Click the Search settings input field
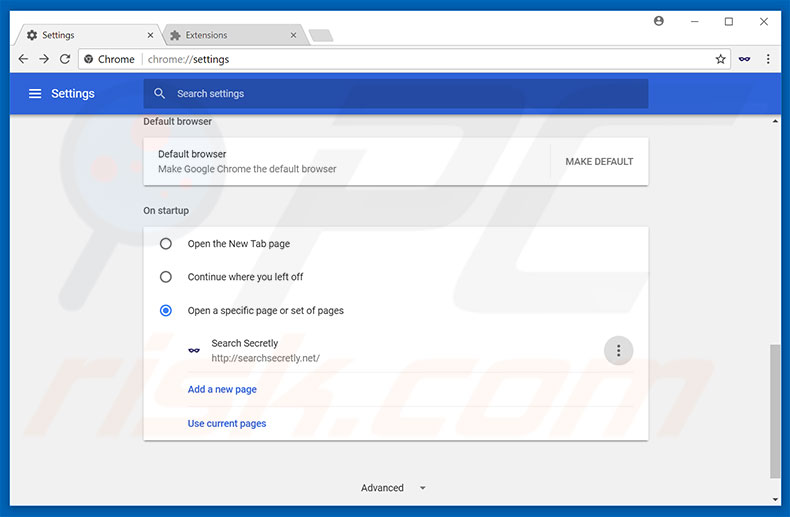 pyautogui.click(x=400, y=94)
